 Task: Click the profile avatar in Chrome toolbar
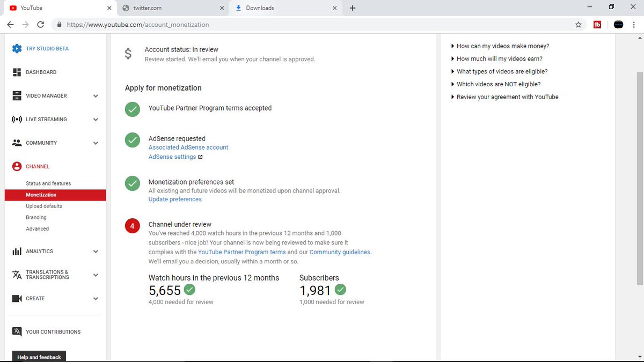(618, 24)
